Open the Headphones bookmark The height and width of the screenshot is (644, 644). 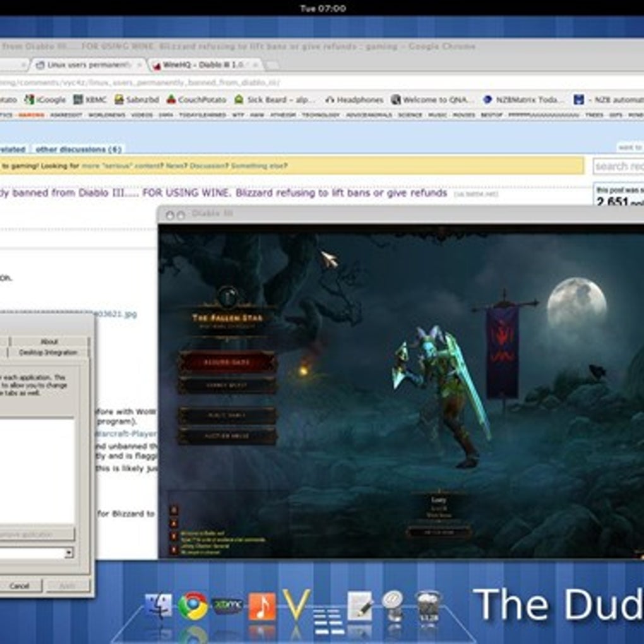tap(354, 99)
